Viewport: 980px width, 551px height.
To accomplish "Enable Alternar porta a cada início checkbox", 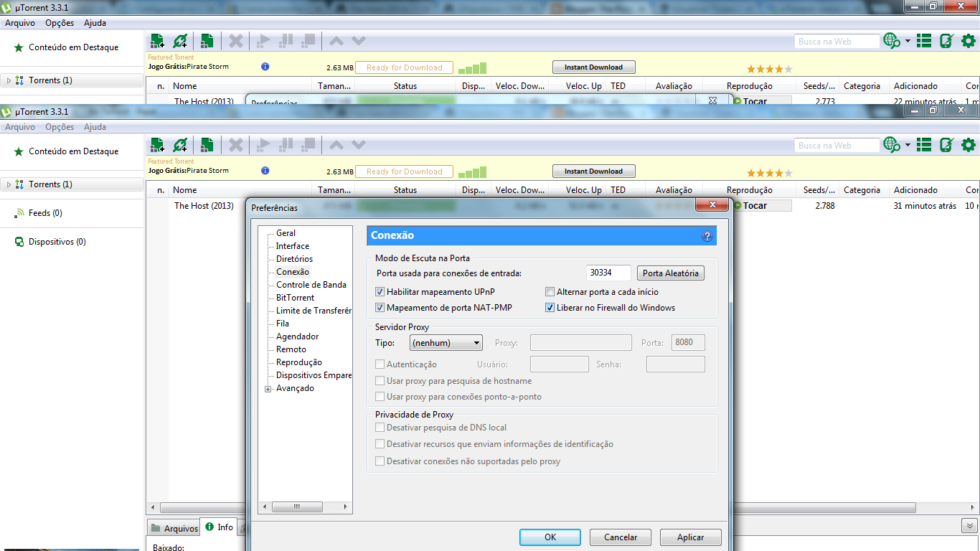I will coord(550,292).
